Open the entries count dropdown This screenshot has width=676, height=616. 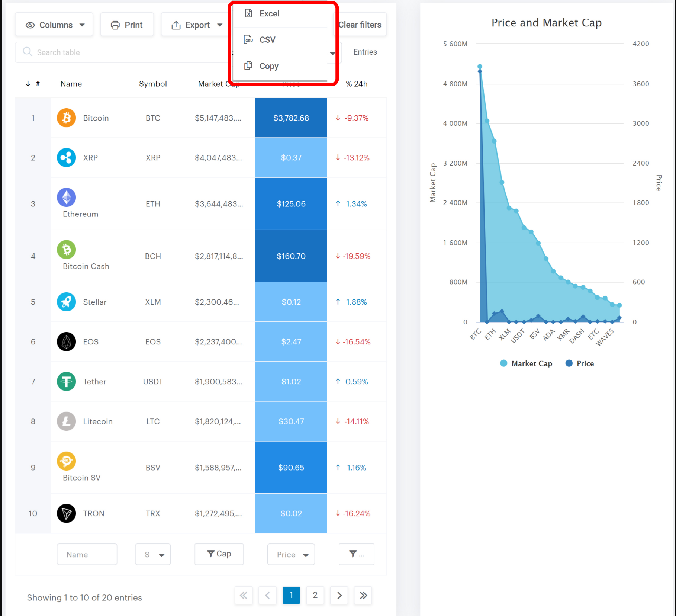tap(333, 53)
